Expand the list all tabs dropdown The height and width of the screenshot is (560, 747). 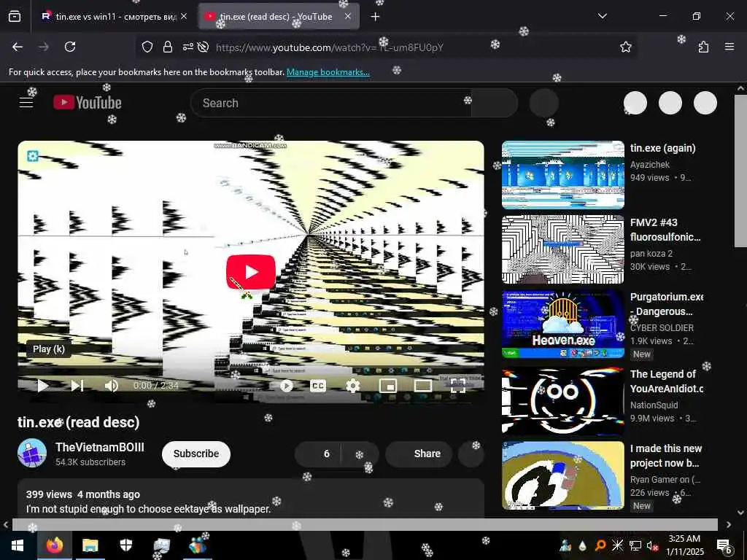602,16
